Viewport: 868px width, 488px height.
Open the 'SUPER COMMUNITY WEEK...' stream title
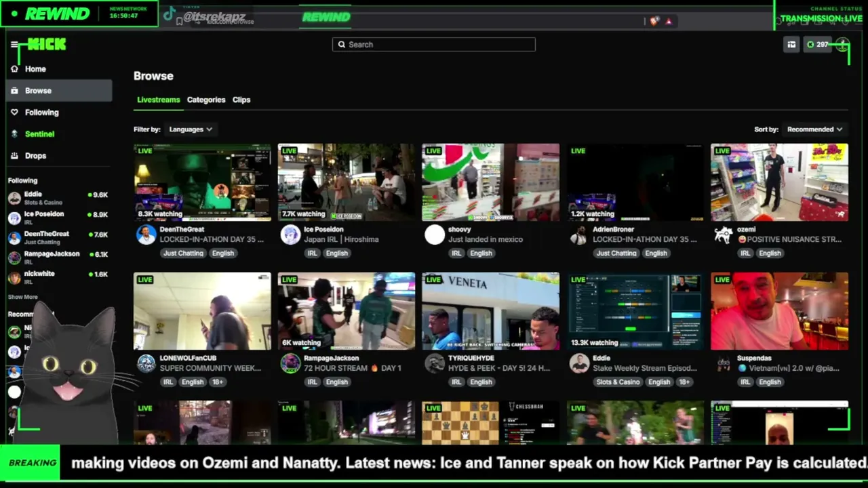[x=210, y=369]
